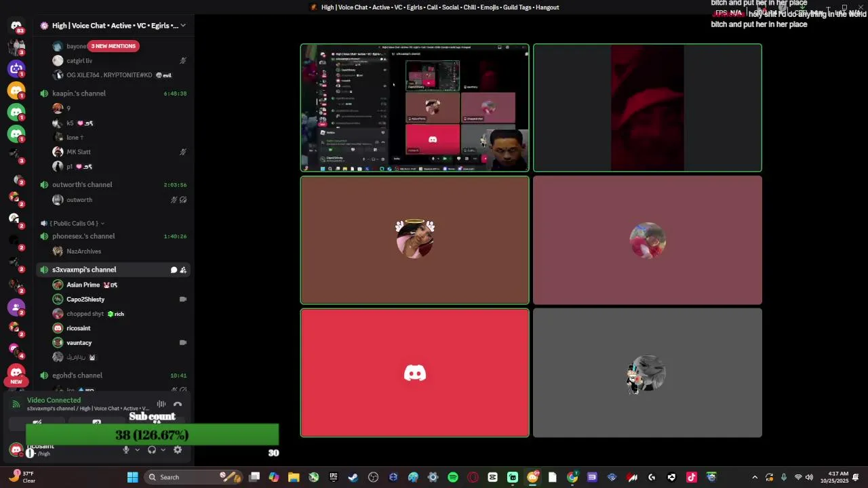Screen dimensions: 868x488
Task: Click camera icon beside Capo2Shiesty
Action: [x=183, y=299]
